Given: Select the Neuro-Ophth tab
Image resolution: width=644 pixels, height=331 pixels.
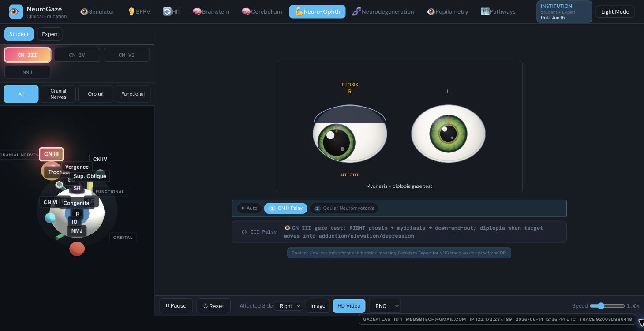Looking at the screenshot, I should point(317,11).
